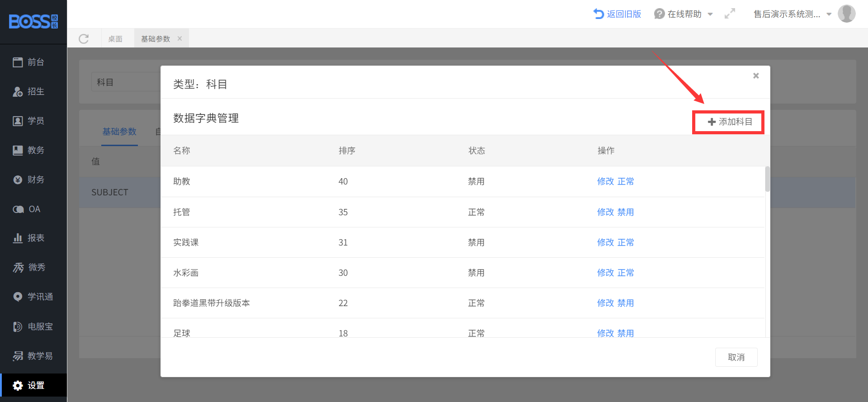Screen dimensions: 868x402
Task: Disable 跆拳道黑带升级版本 via 禁用 link
Action: coord(626,303)
